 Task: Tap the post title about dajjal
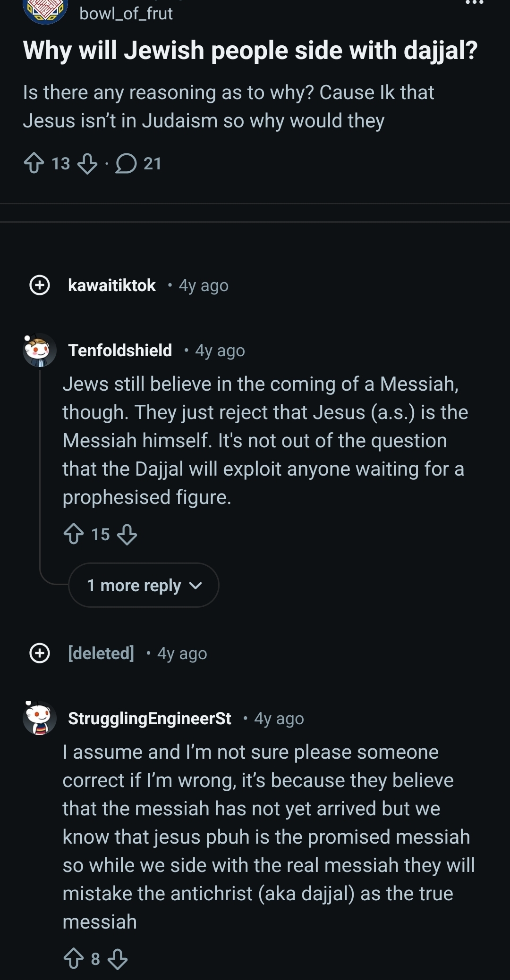pos(250,50)
